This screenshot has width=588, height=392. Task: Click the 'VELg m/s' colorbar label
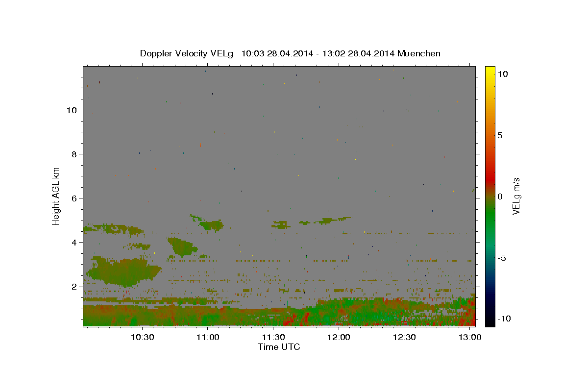[516, 196]
